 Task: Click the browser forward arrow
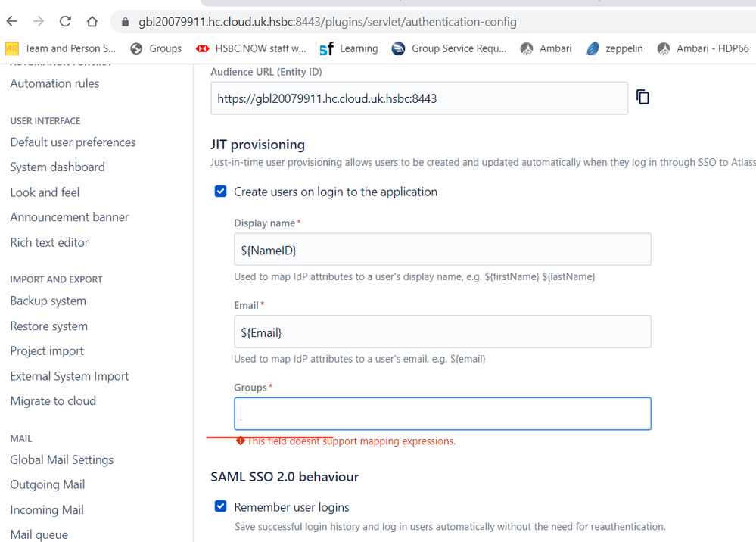click(x=39, y=21)
